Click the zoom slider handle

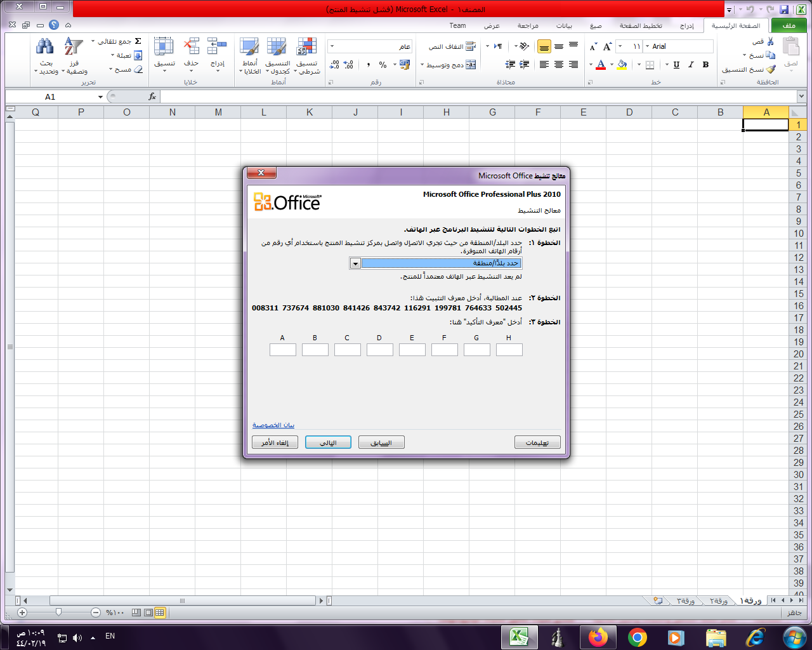58,613
